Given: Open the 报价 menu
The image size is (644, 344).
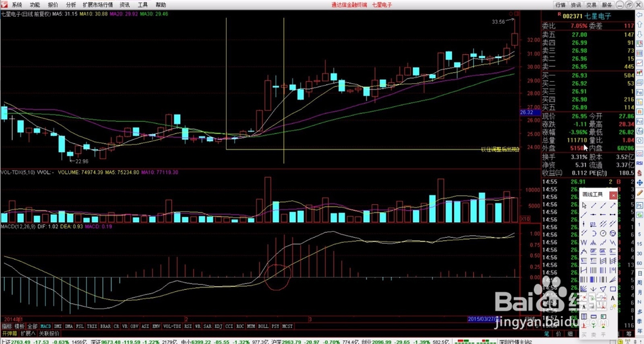Looking at the screenshot, I should tap(53, 5).
